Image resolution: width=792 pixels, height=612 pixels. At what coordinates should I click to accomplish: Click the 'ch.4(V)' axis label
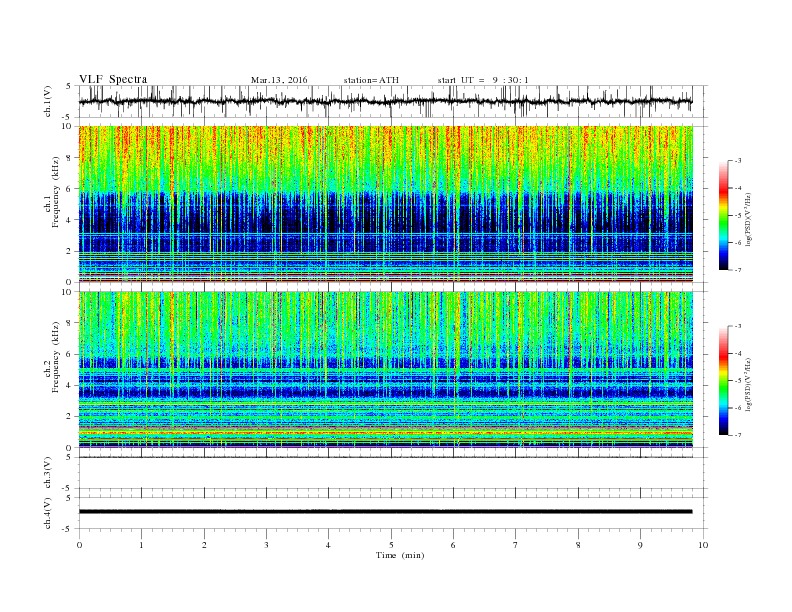pyautogui.click(x=48, y=513)
